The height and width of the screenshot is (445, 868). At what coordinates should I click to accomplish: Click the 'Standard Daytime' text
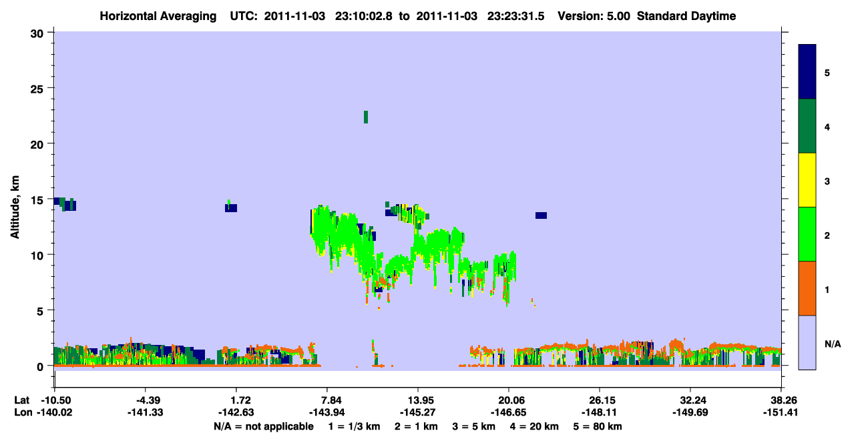point(686,16)
